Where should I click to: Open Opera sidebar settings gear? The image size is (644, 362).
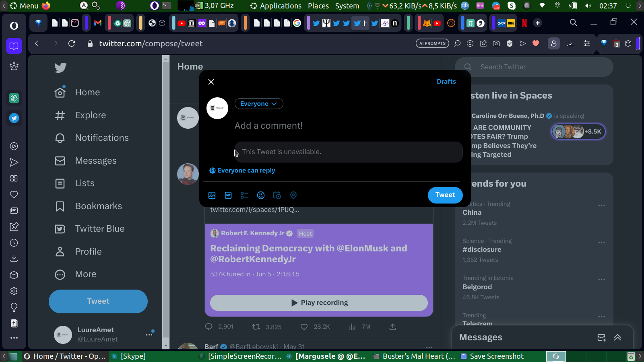coord(14,291)
